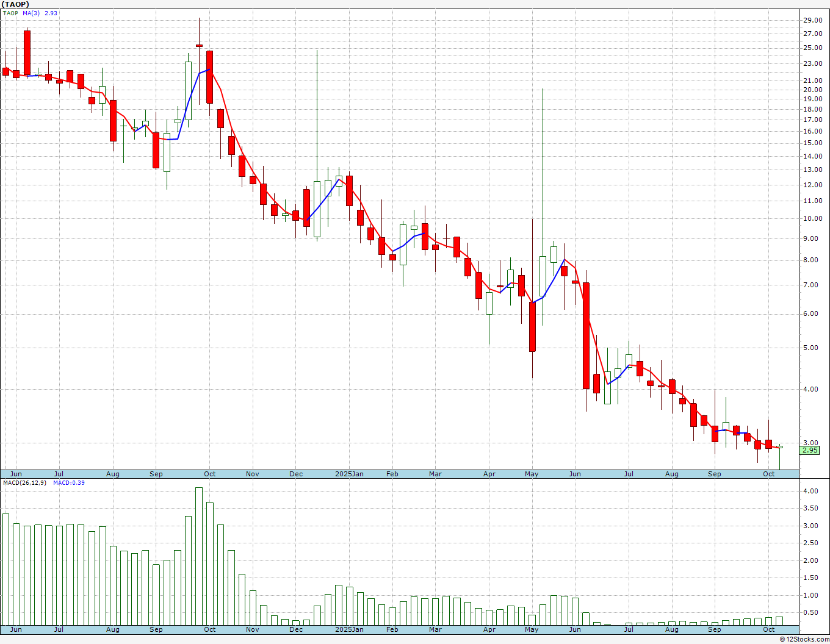Select the "MACD:0.39" value readout
The width and height of the screenshot is (830, 644).
tap(69, 482)
